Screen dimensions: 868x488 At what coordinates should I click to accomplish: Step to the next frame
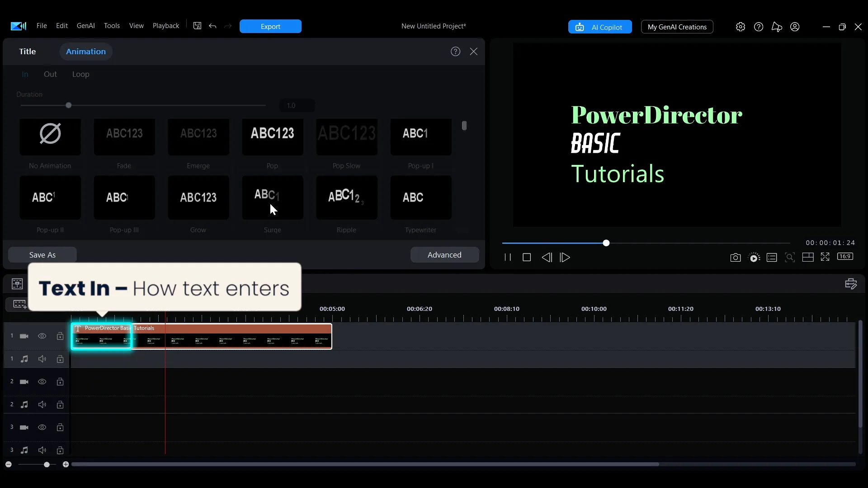(565, 257)
